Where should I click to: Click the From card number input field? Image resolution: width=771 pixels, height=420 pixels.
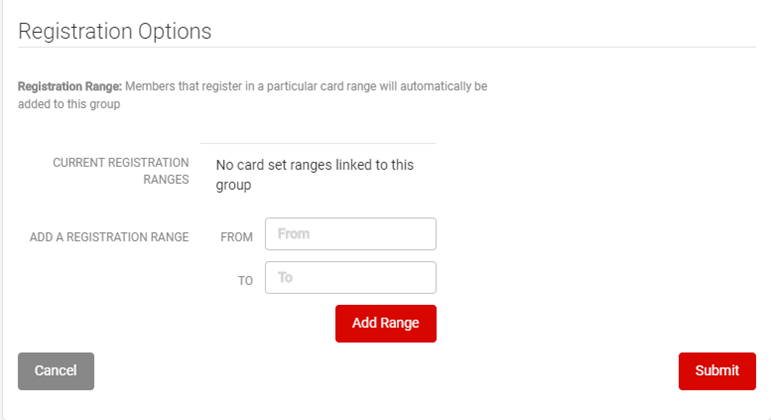click(x=351, y=234)
